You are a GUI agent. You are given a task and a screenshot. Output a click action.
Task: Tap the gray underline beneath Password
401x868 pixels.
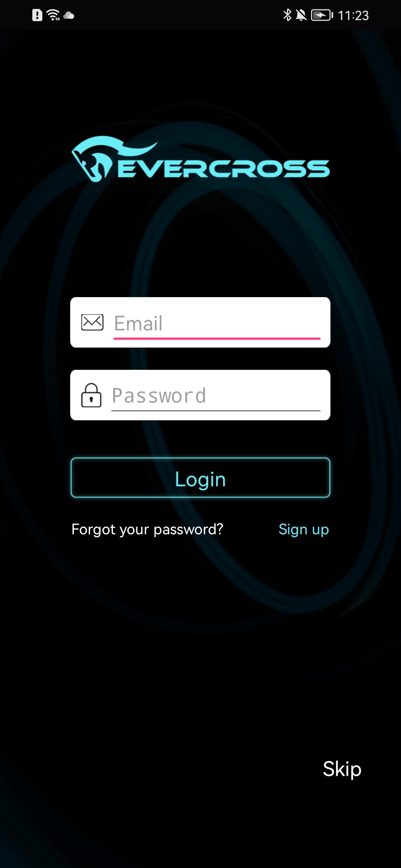[216, 411]
